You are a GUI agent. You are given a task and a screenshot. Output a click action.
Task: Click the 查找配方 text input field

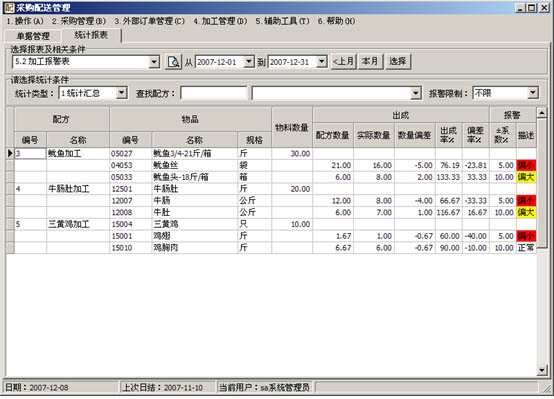[213, 93]
